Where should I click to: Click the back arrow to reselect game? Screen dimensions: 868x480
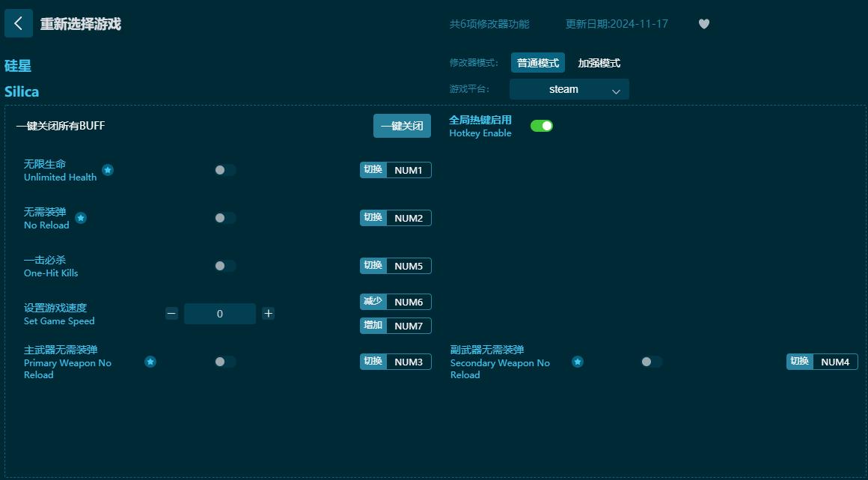[x=19, y=23]
